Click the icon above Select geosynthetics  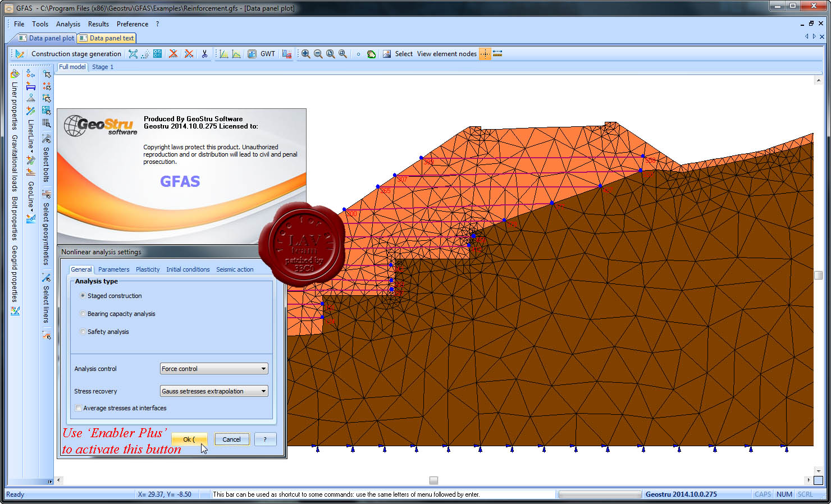pyautogui.click(x=47, y=194)
